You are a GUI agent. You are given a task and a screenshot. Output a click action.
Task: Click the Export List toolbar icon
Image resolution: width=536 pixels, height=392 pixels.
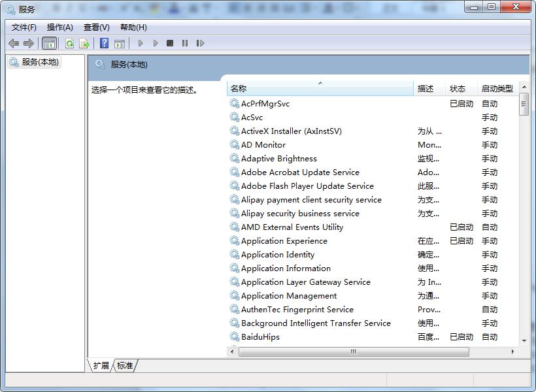point(84,43)
